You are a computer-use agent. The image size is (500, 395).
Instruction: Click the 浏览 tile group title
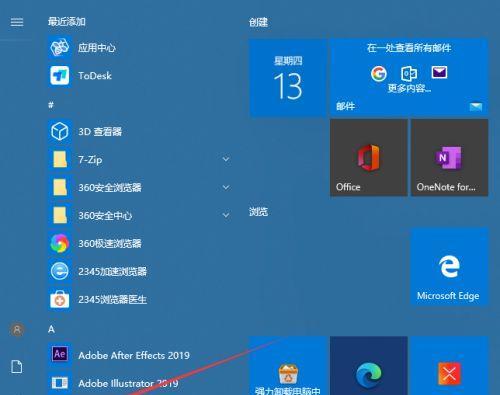[258, 212]
